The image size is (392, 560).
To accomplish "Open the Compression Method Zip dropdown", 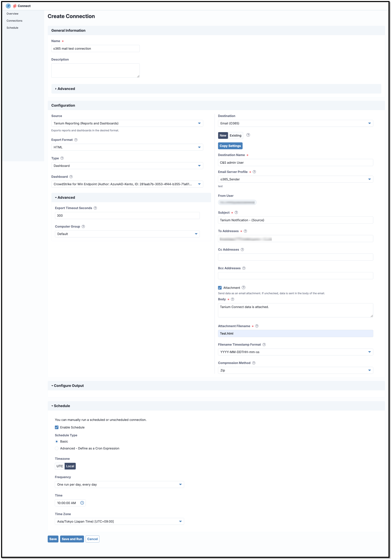I will coord(295,370).
